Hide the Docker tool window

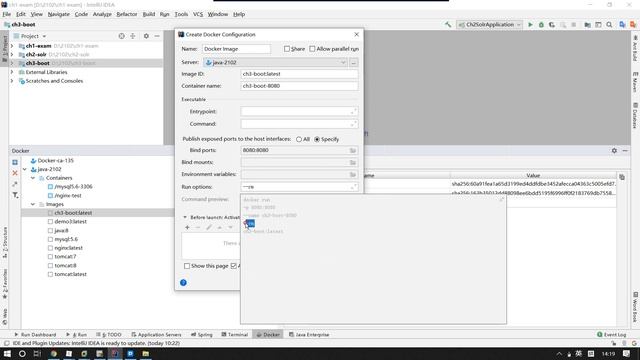click(x=625, y=151)
